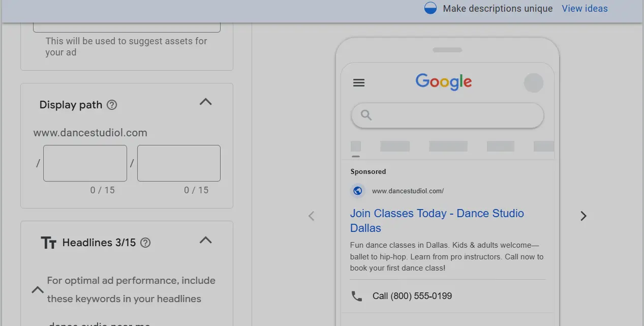
Task: Collapse the keyword suggestions for headlines
Action: (37, 289)
